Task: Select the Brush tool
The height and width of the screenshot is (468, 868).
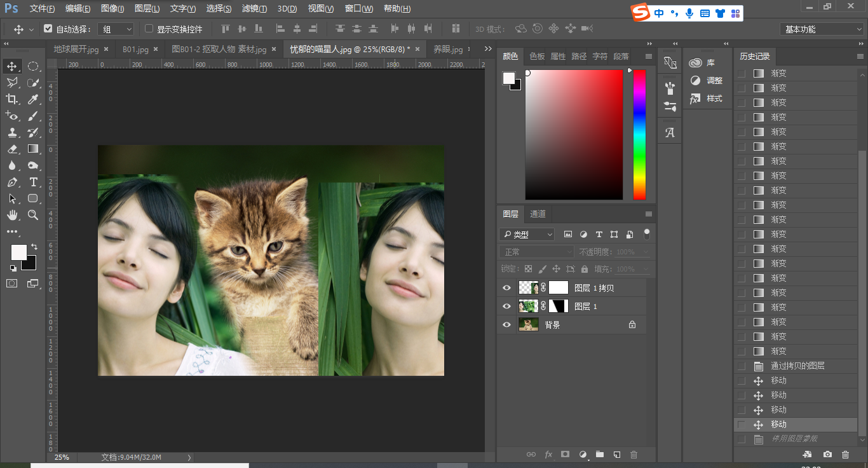Action: tap(33, 116)
